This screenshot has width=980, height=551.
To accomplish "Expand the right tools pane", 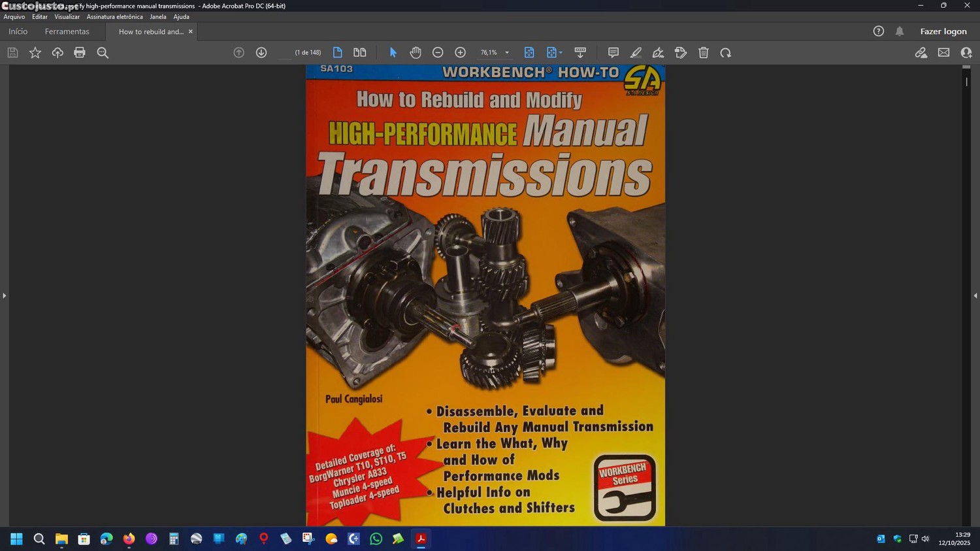I will pyautogui.click(x=975, y=296).
